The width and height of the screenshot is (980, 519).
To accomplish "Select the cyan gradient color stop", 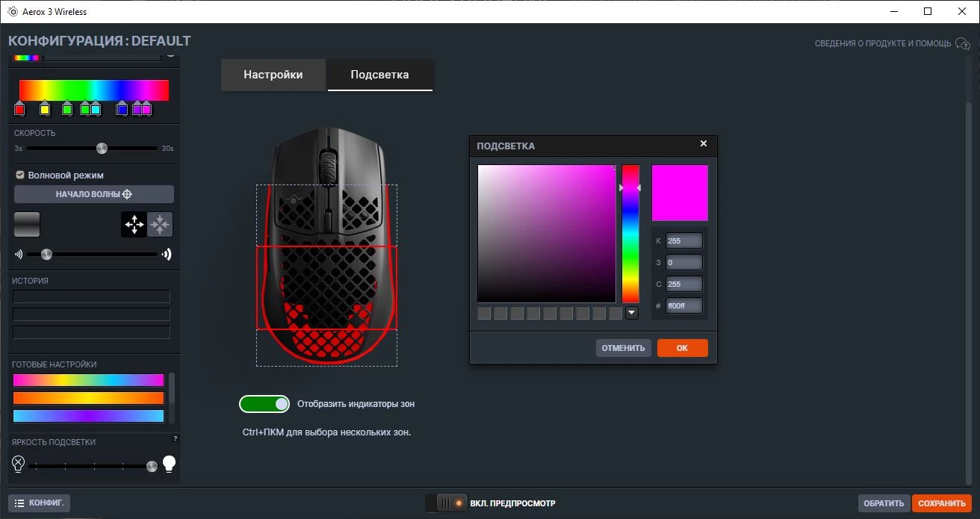I will pyautogui.click(x=96, y=109).
